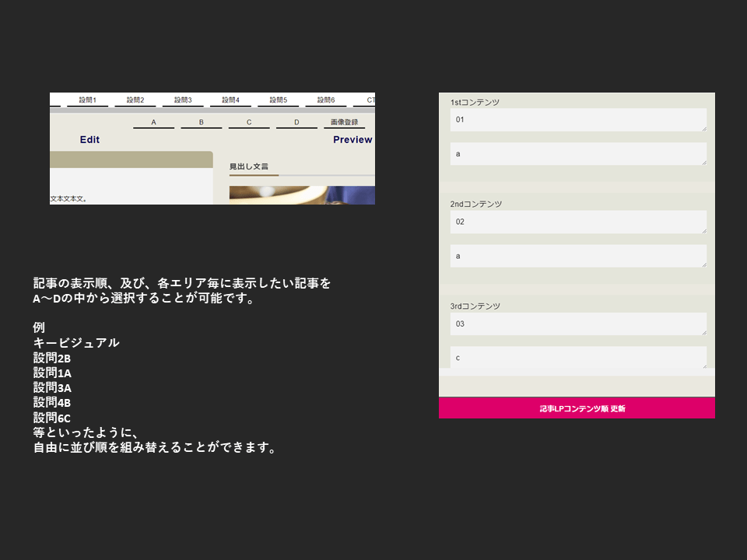The height and width of the screenshot is (560, 747).
Task: Select article variant A tab
Action: click(x=153, y=123)
